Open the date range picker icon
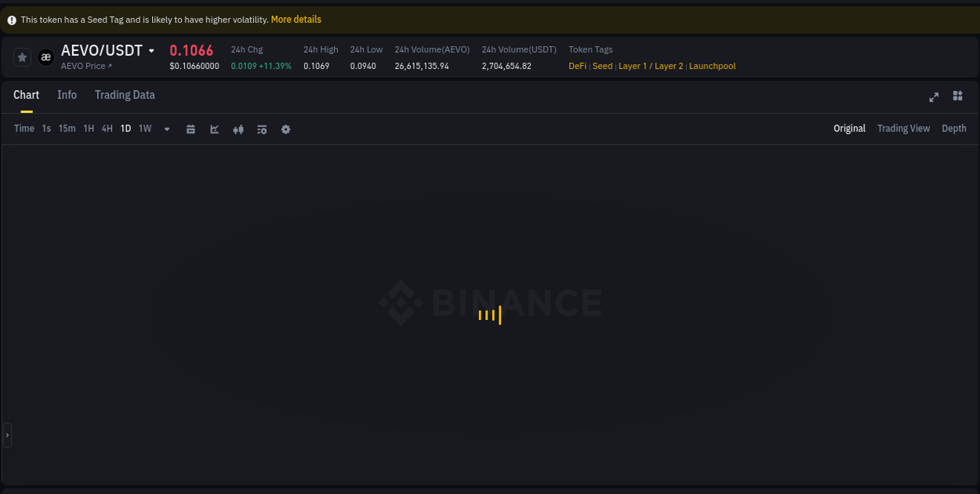Screen dimensions: 980x494 pyautogui.click(x=191, y=129)
